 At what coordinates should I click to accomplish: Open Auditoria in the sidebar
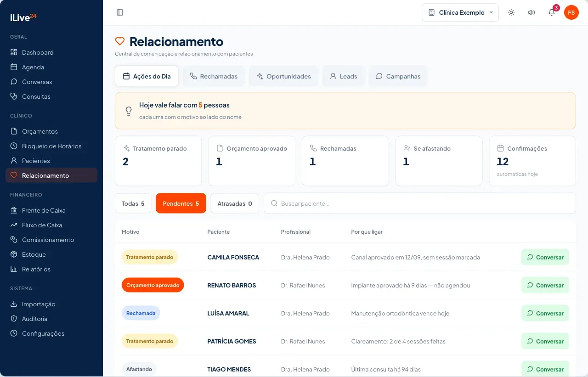tap(51, 319)
